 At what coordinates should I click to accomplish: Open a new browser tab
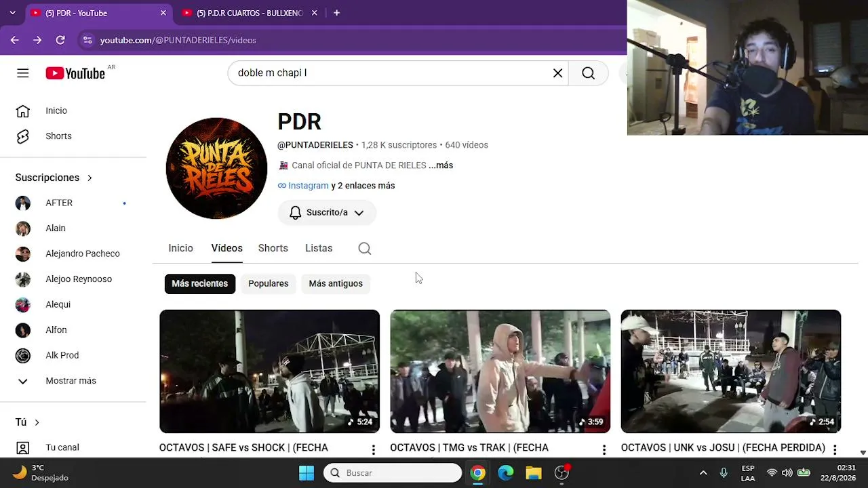[x=336, y=13]
